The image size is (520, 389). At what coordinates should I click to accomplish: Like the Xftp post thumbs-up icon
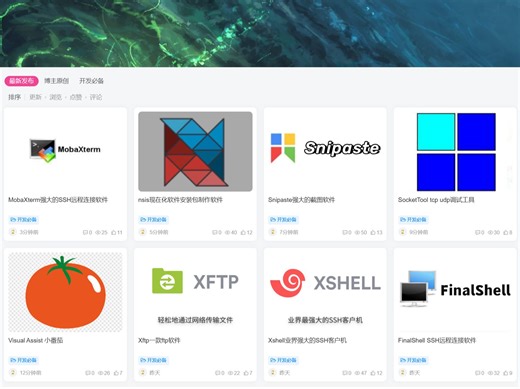246,373
